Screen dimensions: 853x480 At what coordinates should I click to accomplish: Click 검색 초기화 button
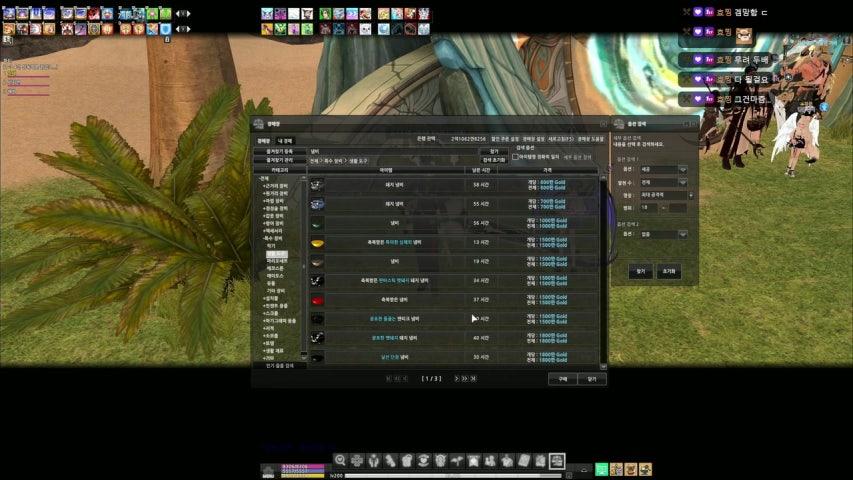[x=494, y=160]
